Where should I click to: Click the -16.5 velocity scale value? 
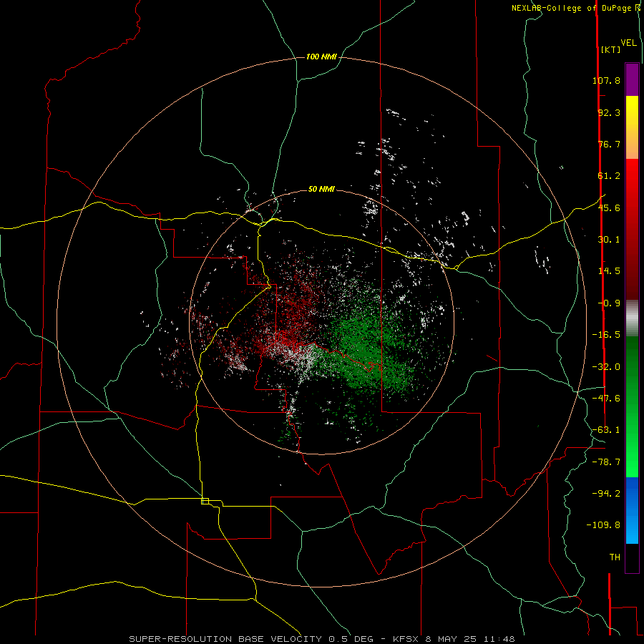point(606,335)
